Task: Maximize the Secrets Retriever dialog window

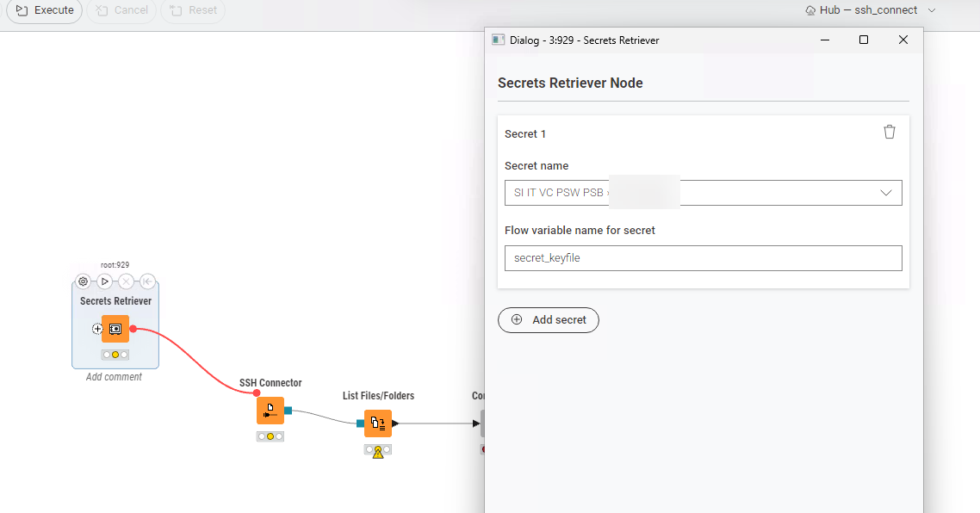Action: pyautogui.click(x=864, y=40)
